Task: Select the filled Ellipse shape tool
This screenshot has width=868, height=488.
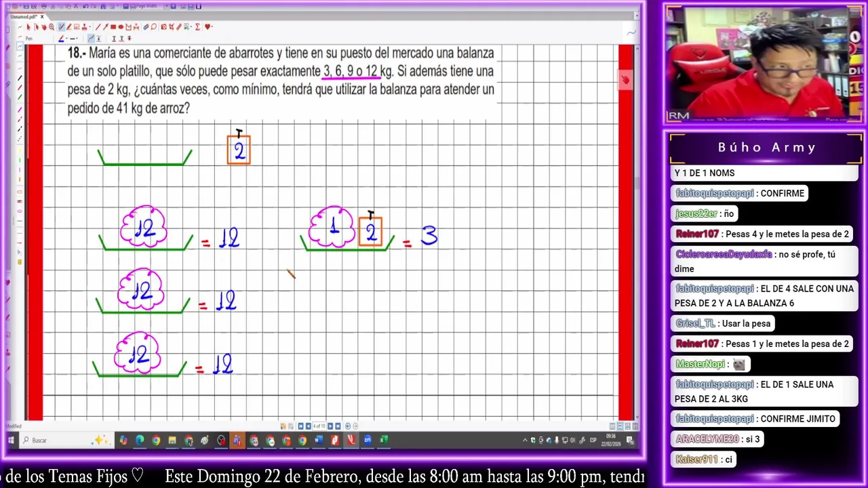Action: [121, 26]
